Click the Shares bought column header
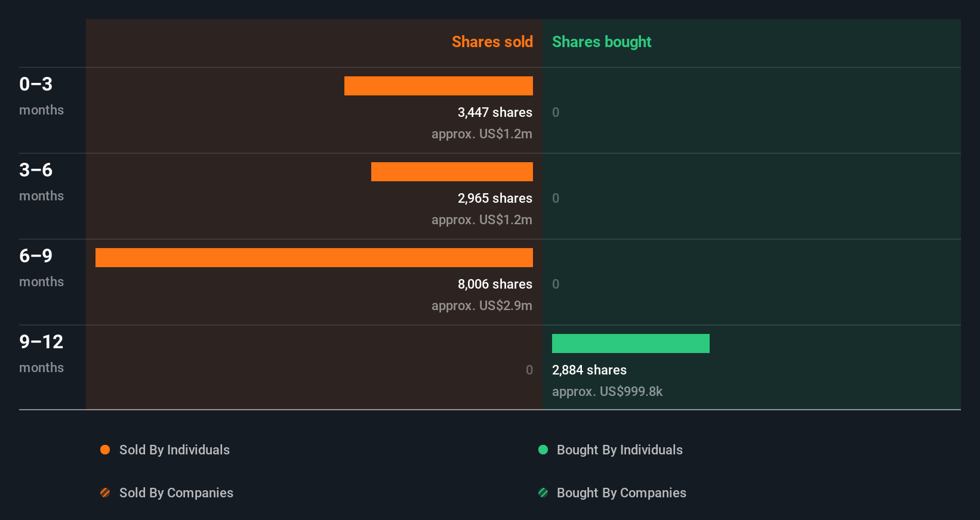This screenshot has height=520, width=980. tap(602, 42)
